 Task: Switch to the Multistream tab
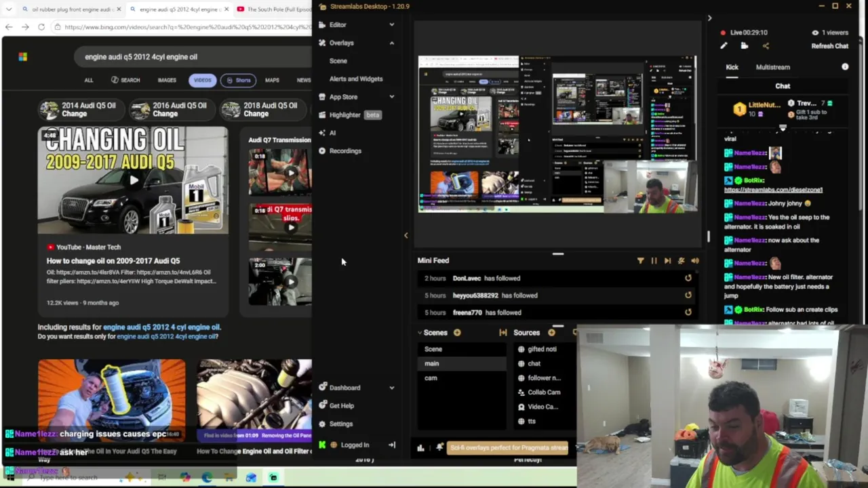pos(772,67)
